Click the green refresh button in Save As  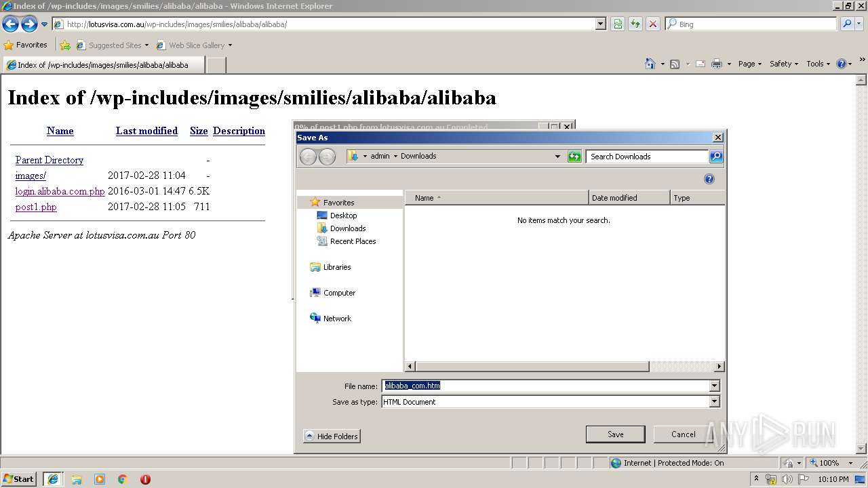coord(574,157)
